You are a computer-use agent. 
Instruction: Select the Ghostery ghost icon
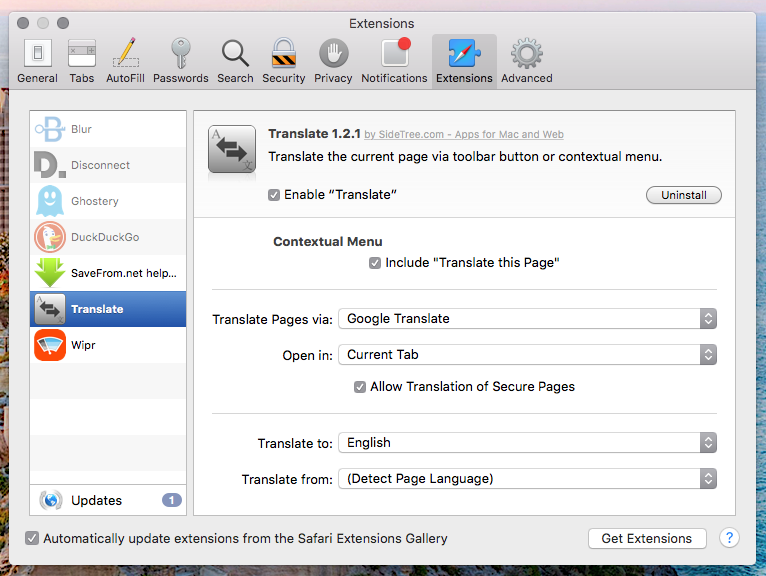point(49,201)
